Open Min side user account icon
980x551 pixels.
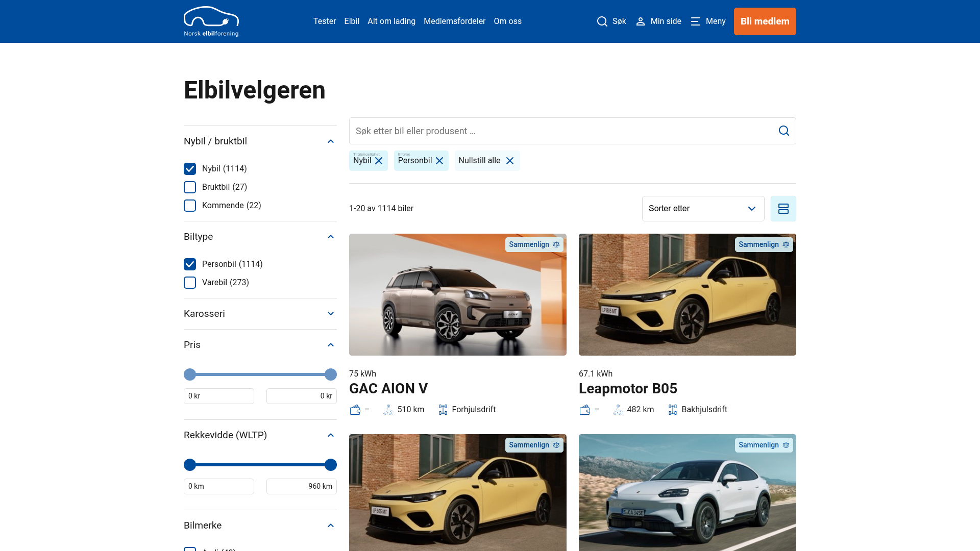(x=641, y=21)
